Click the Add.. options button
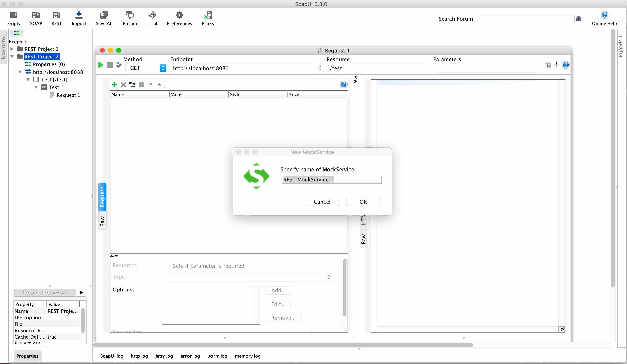Viewport: 627px width, 364px height. pos(278,290)
